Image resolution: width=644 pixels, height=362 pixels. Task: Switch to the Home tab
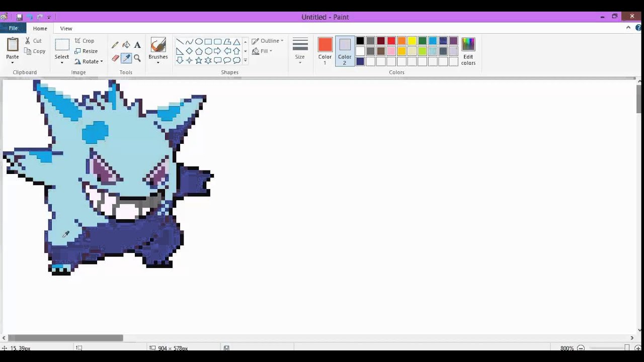(x=40, y=29)
